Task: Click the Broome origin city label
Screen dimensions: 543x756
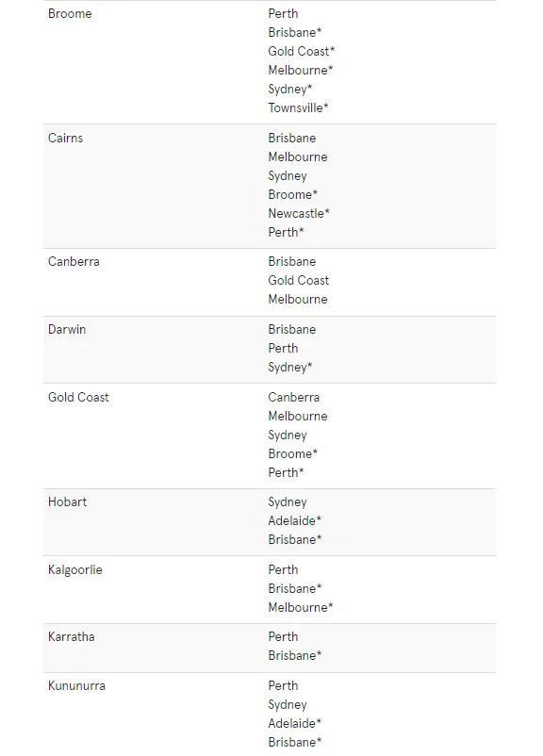Action: [70, 13]
